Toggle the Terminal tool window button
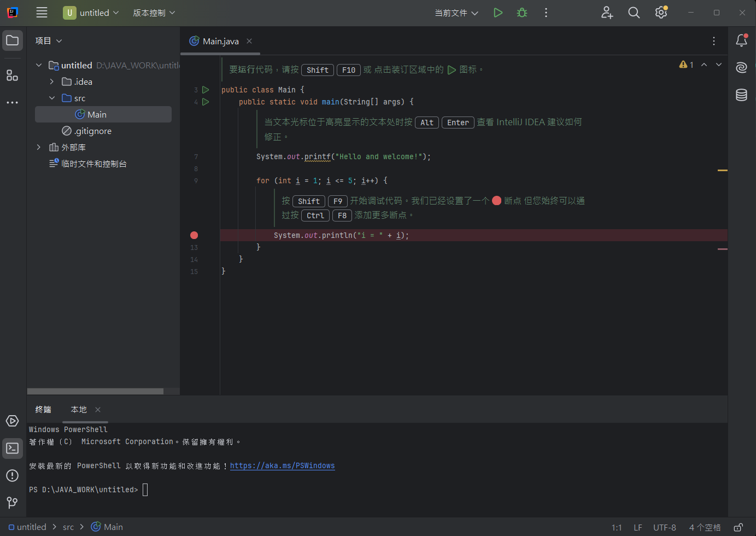This screenshot has width=756, height=536. pyautogui.click(x=12, y=448)
